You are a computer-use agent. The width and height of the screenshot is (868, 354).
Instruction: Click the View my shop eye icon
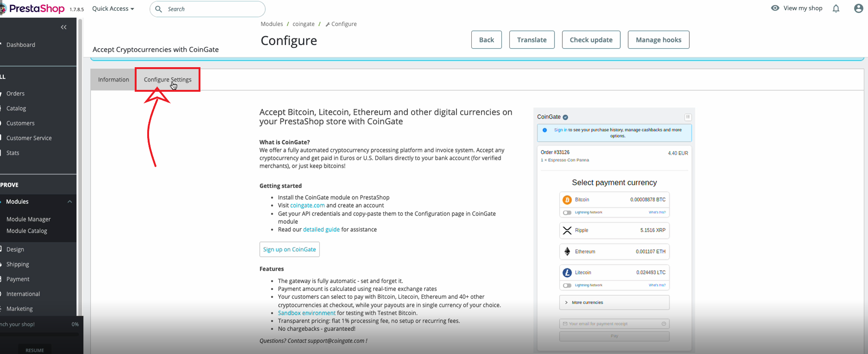point(775,8)
